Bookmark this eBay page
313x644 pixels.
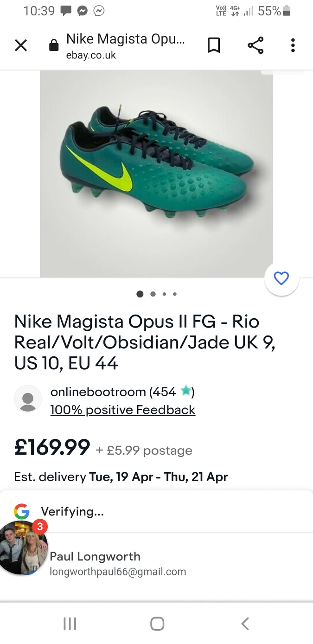pos(214,45)
